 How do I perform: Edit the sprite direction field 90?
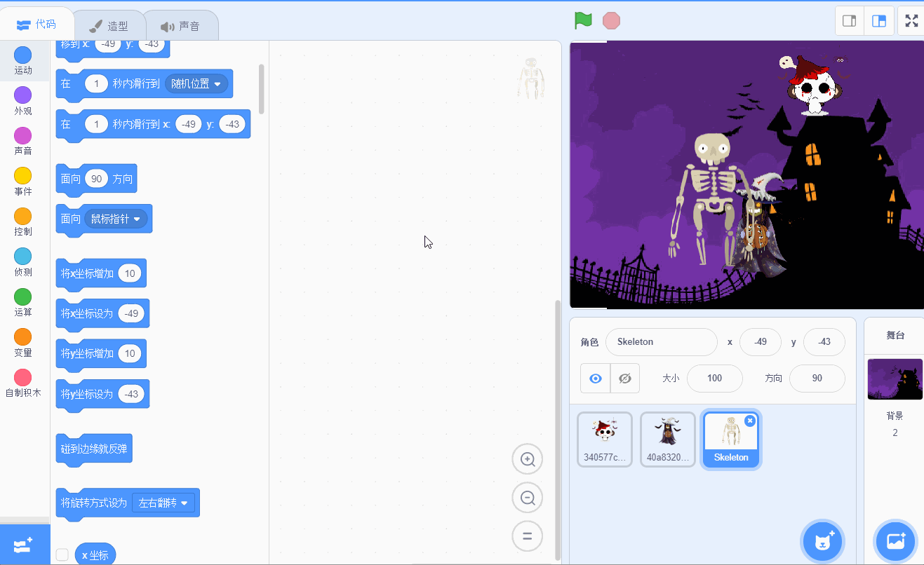click(817, 379)
